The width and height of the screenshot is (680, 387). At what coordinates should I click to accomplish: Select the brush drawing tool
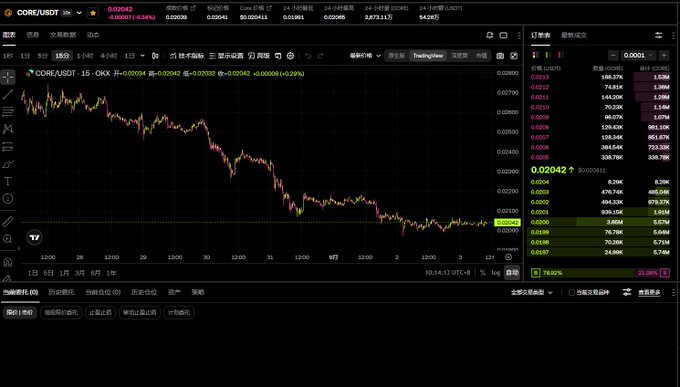coord(8,164)
